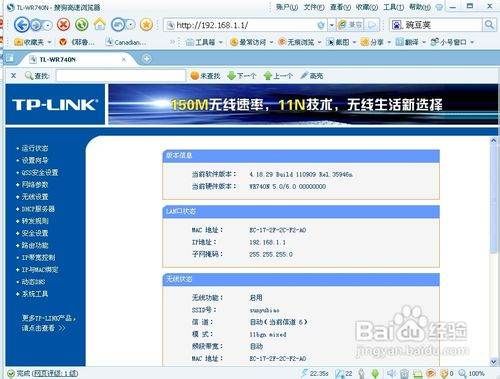This screenshot has width=500, height=379.
Task: Open the 文件 menu in menu bar
Action: 314,7
